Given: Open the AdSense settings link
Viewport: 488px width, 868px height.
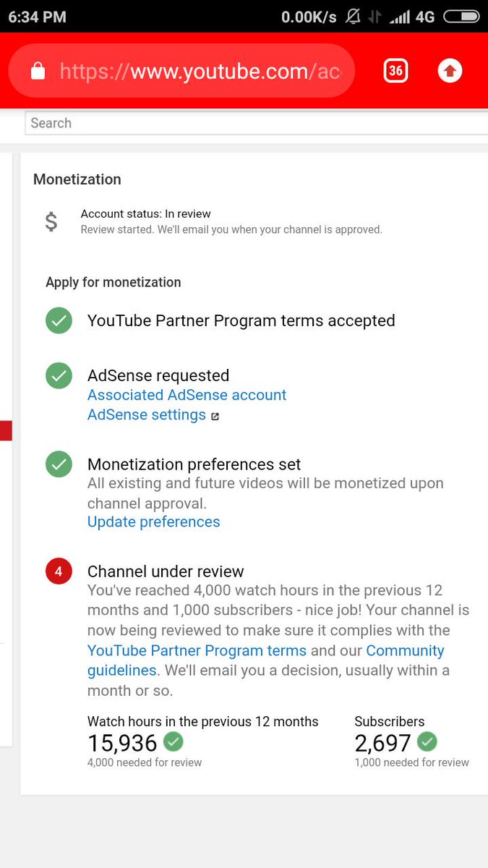Looking at the screenshot, I should (147, 414).
